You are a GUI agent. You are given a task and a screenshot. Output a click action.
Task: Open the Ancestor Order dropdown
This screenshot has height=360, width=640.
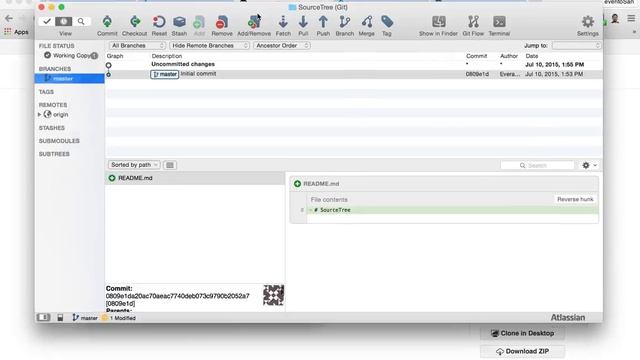point(282,46)
